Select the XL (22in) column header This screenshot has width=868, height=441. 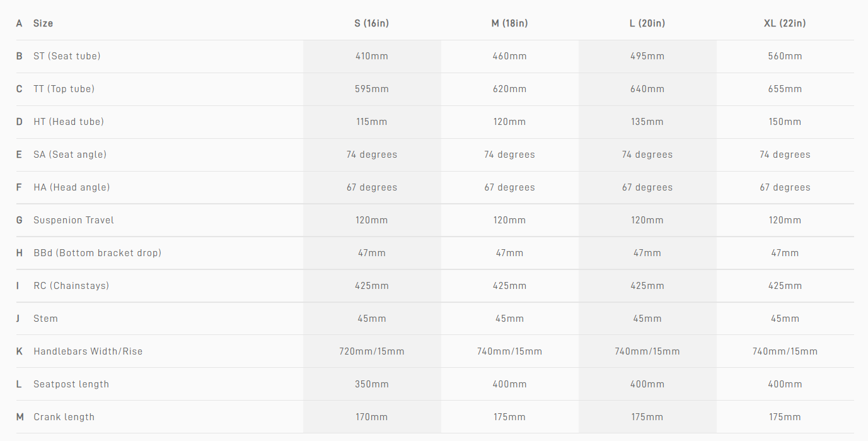[785, 23]
